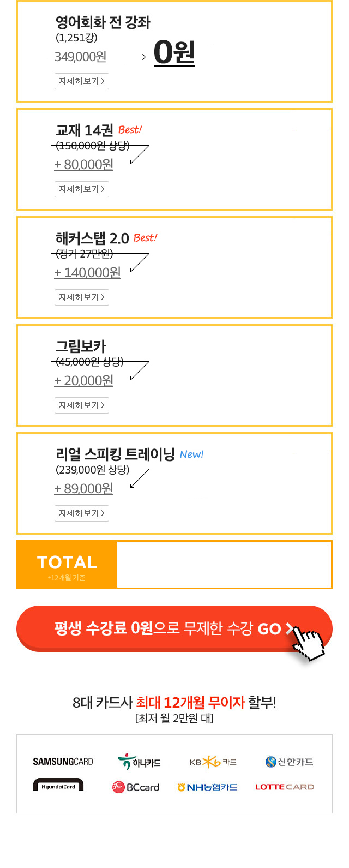This screenshot has height=868, width=349.
Task: Select the BC card logo
Action: click(135, 787)
